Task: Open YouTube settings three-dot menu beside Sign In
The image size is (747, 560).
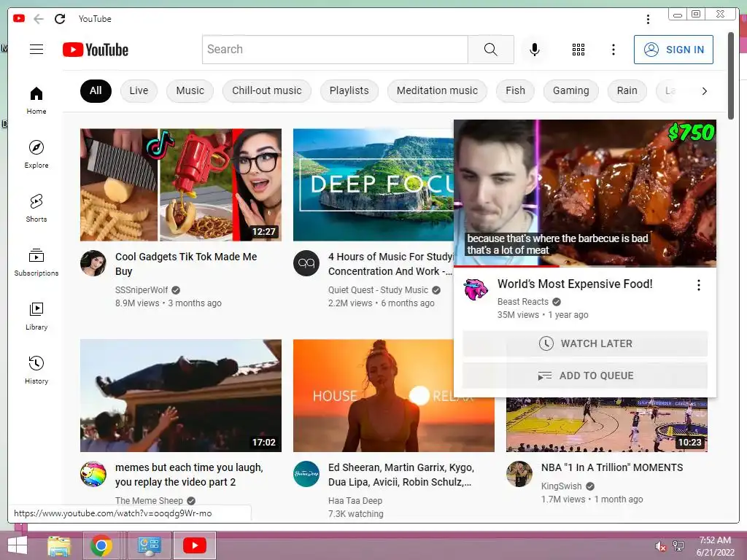Action: click(613, 50)
